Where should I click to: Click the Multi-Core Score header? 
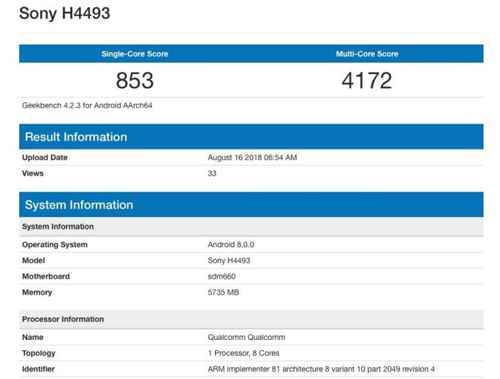367,54
